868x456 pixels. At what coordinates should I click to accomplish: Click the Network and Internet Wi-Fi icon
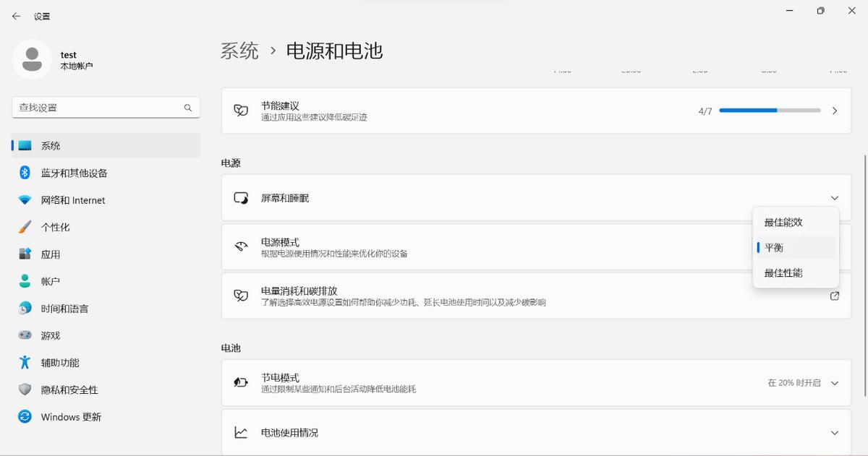click(22, 199)
